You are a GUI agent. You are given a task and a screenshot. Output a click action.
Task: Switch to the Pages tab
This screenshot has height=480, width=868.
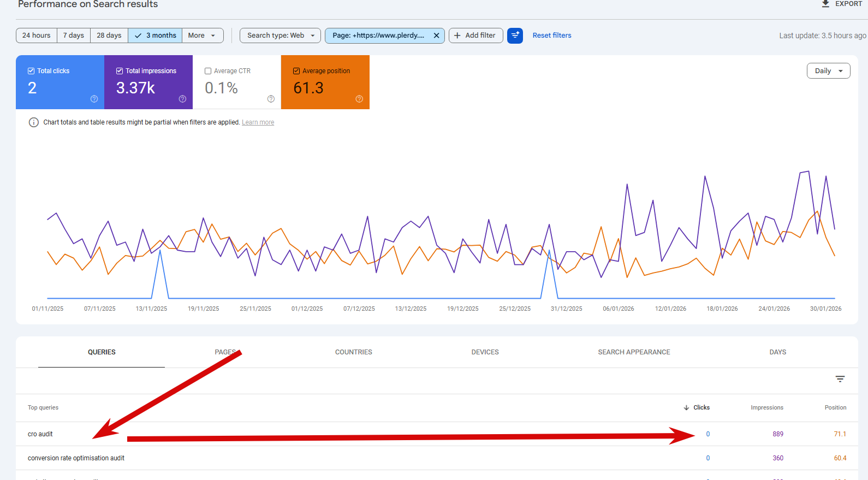point(225,352)
